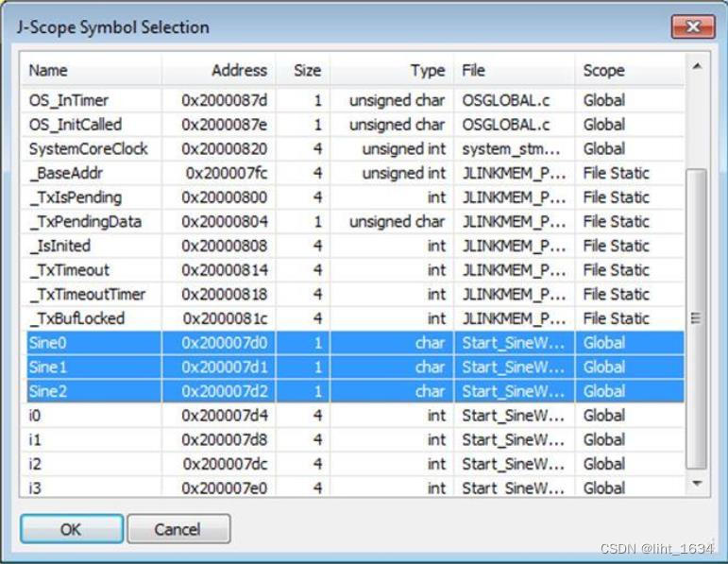Image resolution: width=728 pixels, height=564 pixels.
Task: Click address 0x200007d2
Action: point(224,391)
